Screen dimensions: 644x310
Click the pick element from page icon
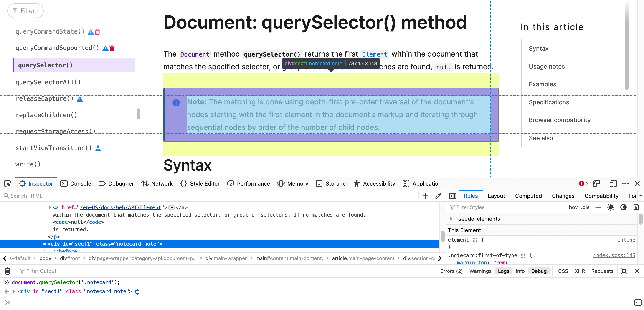pos(8,183)
